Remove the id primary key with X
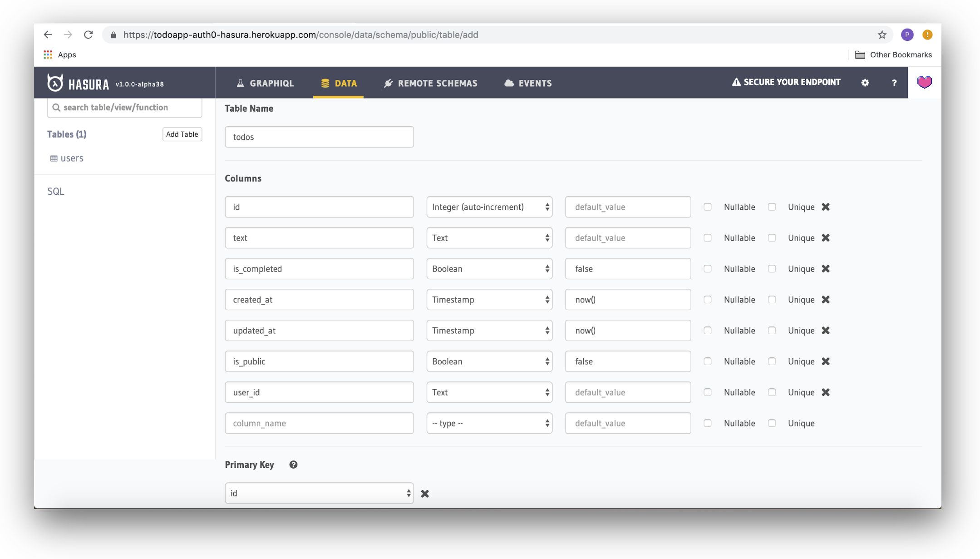The width and height of the screenshot is (980, 559). pyautogui.click(x=425, y=494)
